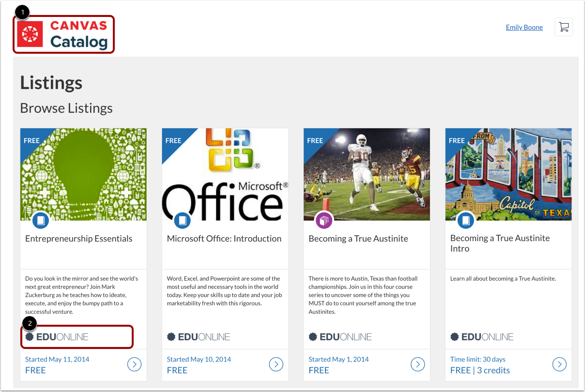Viewport: 585px width, 392px height.
Task: Open Entrepreneurship Essentials lightbulb thumbnail
Action: tap(83, 174)
